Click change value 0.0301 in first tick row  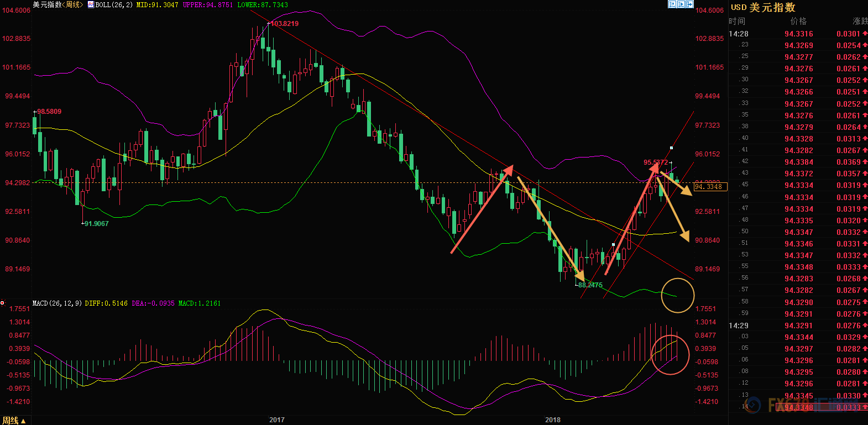[x=849, y=34]
